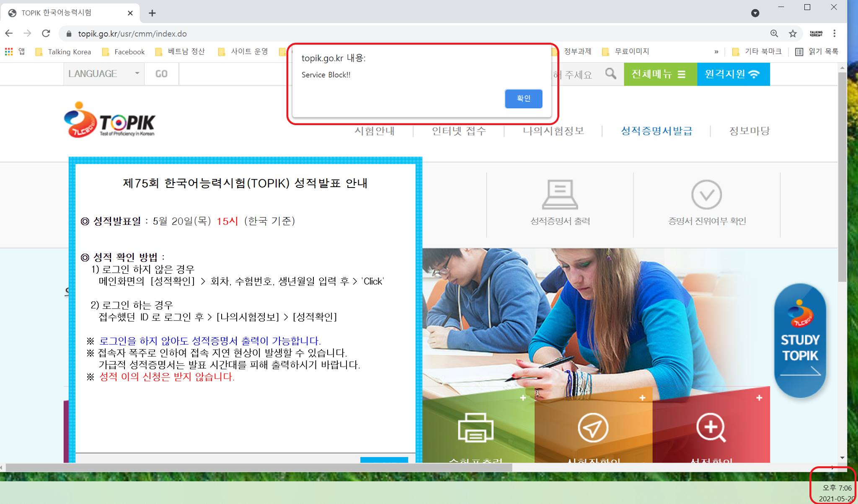Click the '성적 이의 신청은 받지 않습니다.' red text
The width and height of the screenshot is (858, 504).
coord(167,377)
